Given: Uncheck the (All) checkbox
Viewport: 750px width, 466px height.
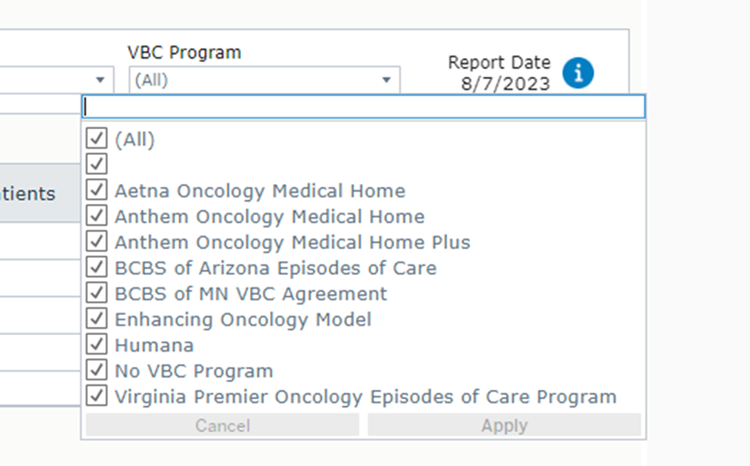Looking at the screenshot, I should click(x=97, y=139).
